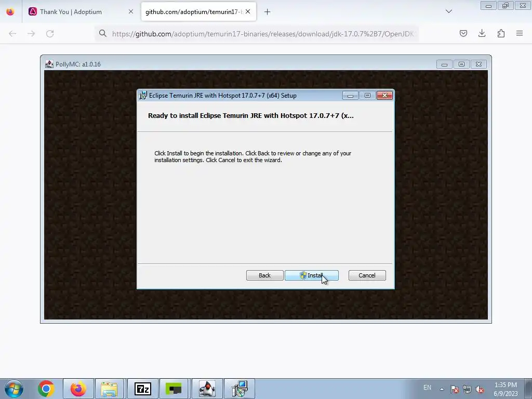Open a new browser tab
The width and height of the screenshot is (532, 399).
(x=268, y=12)
